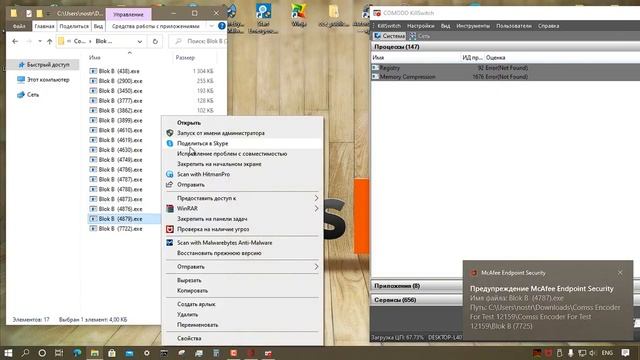The image size is (640, 360).
Task: Open Cortana circle on taskbar
Action: pyautogui.click(x=42, y=353)
